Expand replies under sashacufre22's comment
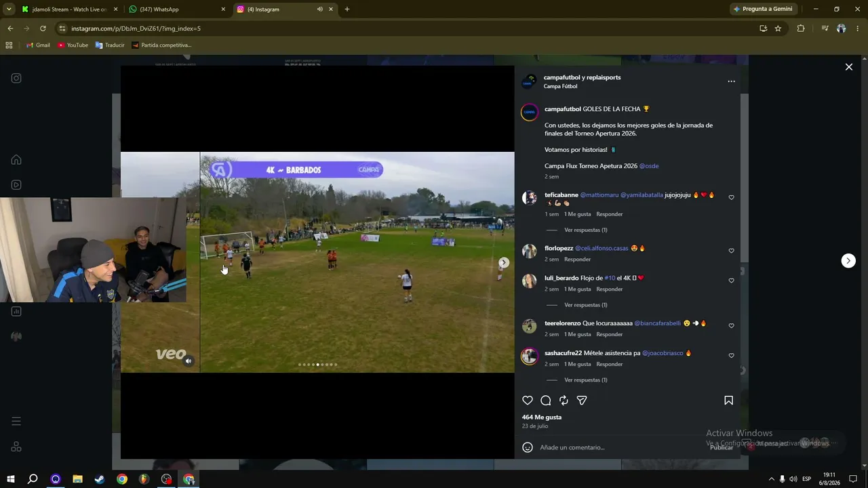Viewport: 868px width, 488px height. tap(586, 380)
